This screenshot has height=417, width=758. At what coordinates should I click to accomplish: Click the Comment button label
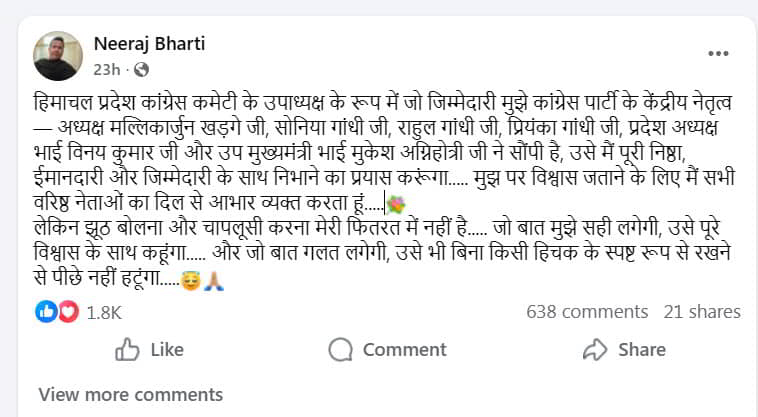tap(404, 349)
